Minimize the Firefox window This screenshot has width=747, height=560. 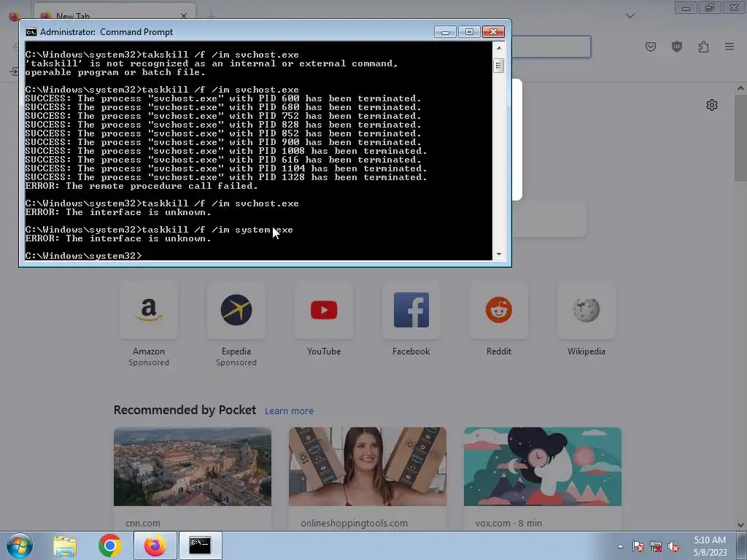686,8
